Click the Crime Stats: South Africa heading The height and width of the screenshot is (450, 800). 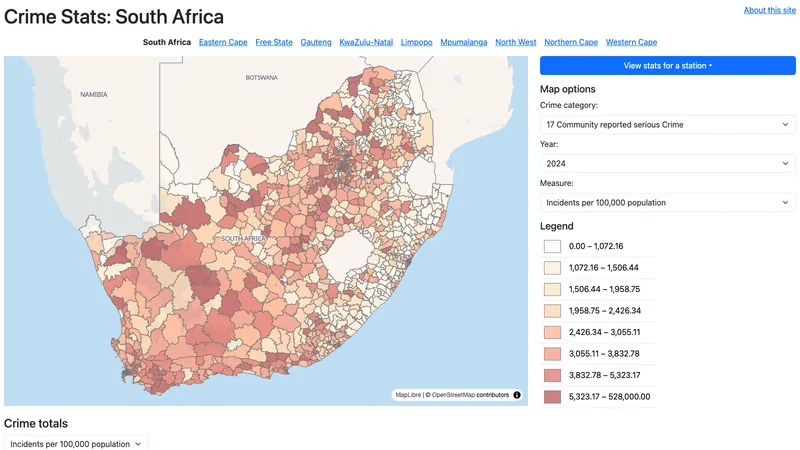114,17
